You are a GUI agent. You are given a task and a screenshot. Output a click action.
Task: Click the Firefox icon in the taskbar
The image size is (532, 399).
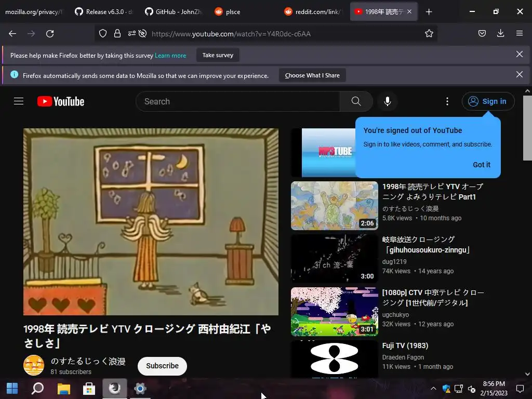(114, 389)
